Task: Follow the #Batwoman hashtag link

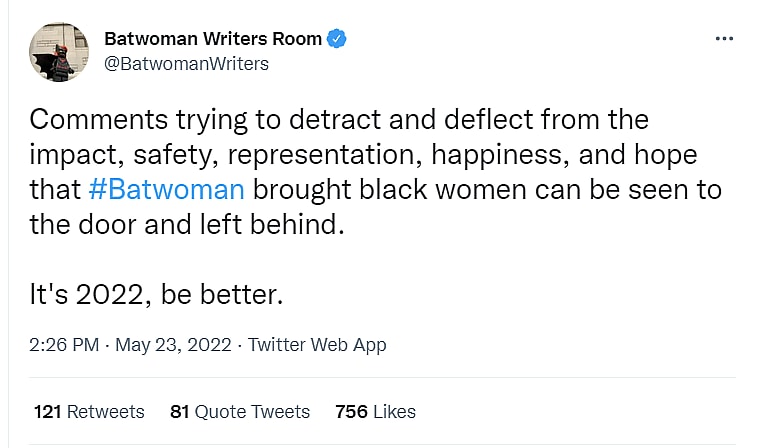Action: 167,190
